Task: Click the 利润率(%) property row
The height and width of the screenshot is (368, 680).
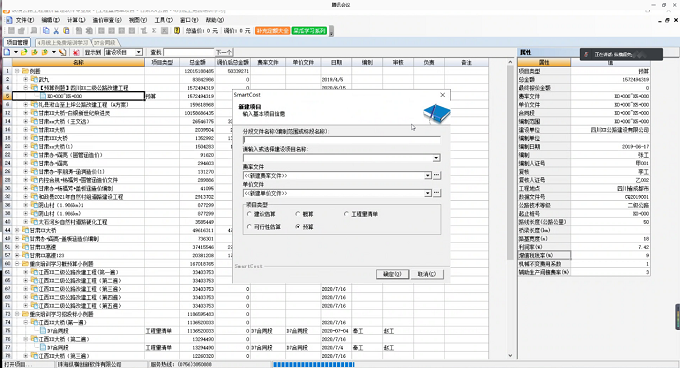Action: click(584, 247)
